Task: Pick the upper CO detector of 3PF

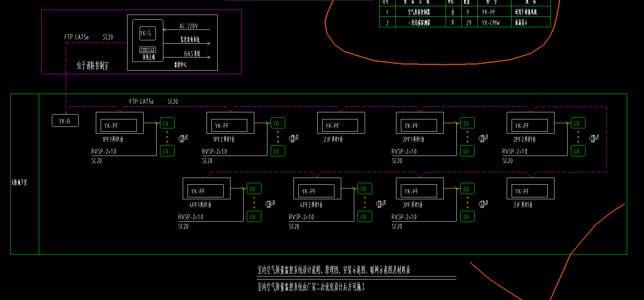Action: click(x=467, y=189)
